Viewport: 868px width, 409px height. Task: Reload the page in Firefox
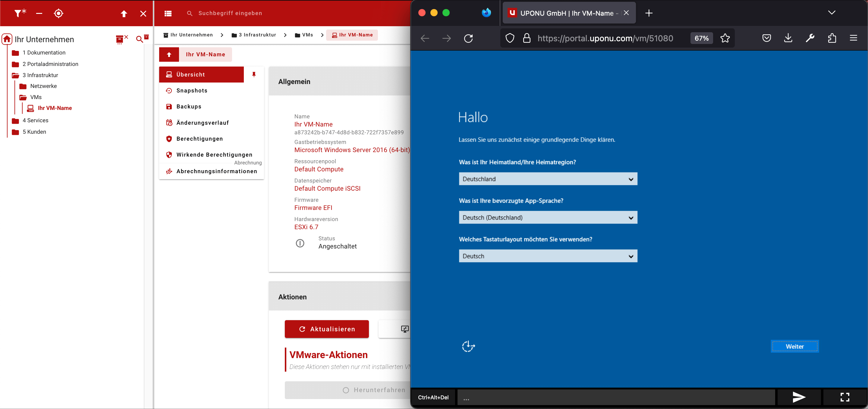point(468,38)
